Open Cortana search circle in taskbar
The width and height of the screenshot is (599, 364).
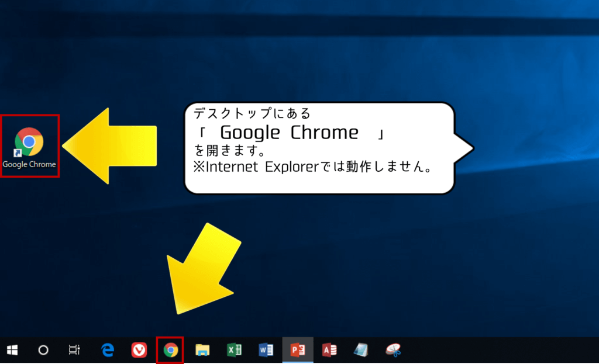(x=43, y=350)
